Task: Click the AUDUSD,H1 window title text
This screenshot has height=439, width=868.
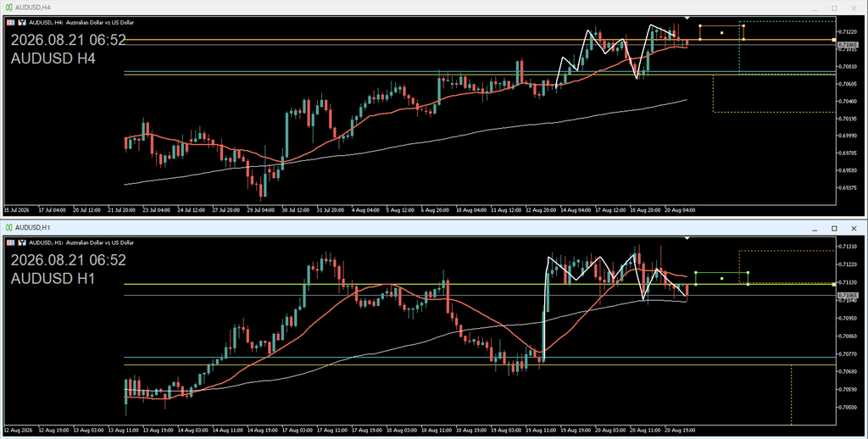Action: tap(33, 227)
